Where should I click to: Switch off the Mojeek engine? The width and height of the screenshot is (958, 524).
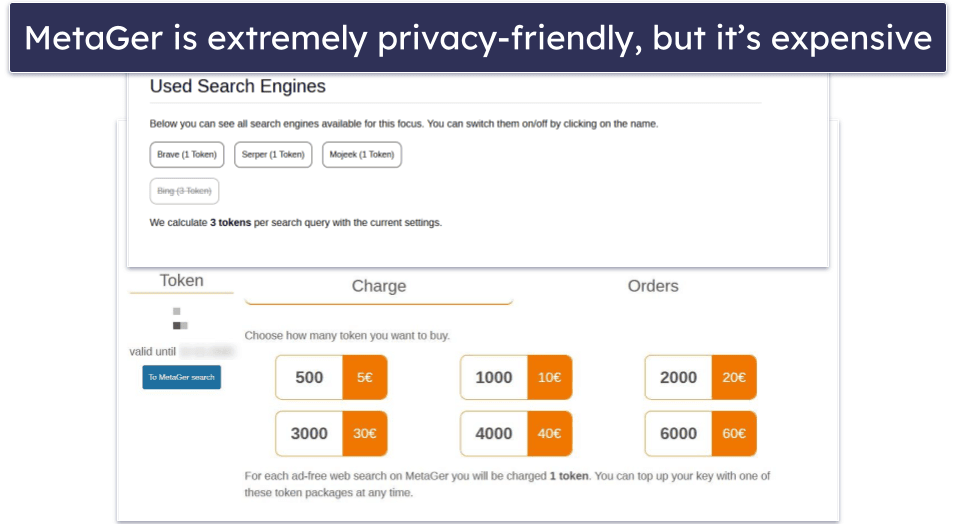point(361,155)
